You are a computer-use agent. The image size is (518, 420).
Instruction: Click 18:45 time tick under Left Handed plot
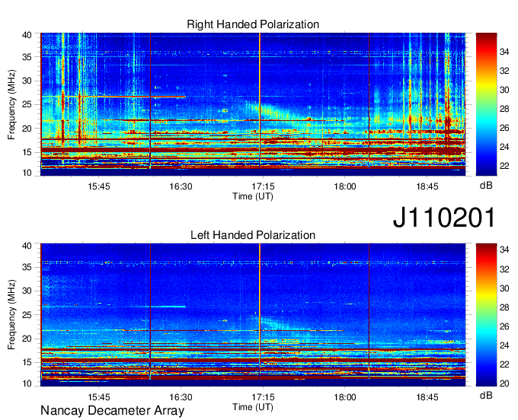[427, 397]
